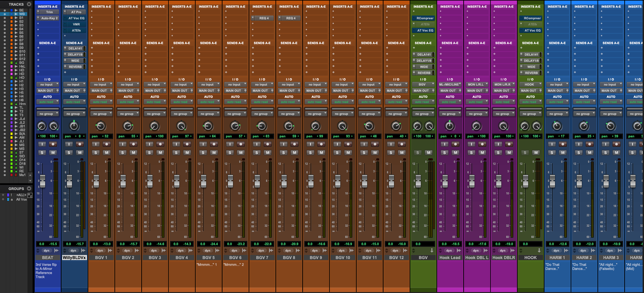This screenshot has width=644, height=293.
Task: Open automation mode selector on BGV 2
Action: pos(128,102)
